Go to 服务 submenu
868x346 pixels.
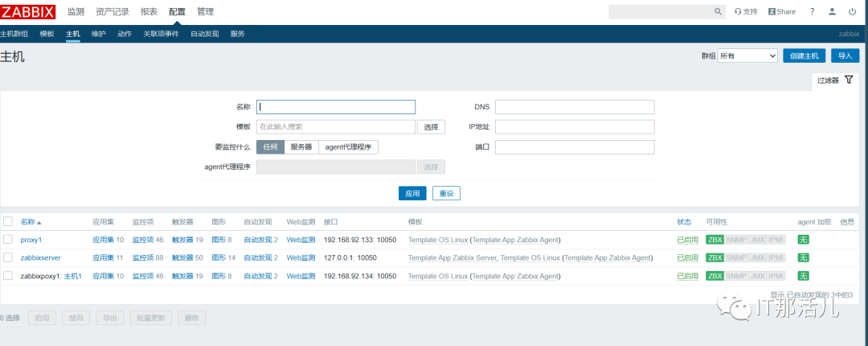coord(237,34)
